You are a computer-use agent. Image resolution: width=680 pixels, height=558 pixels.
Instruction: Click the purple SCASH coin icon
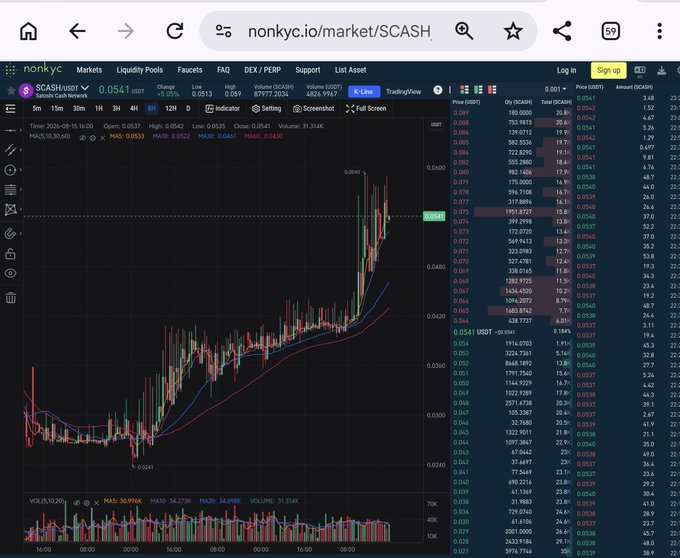pos(26,91)
